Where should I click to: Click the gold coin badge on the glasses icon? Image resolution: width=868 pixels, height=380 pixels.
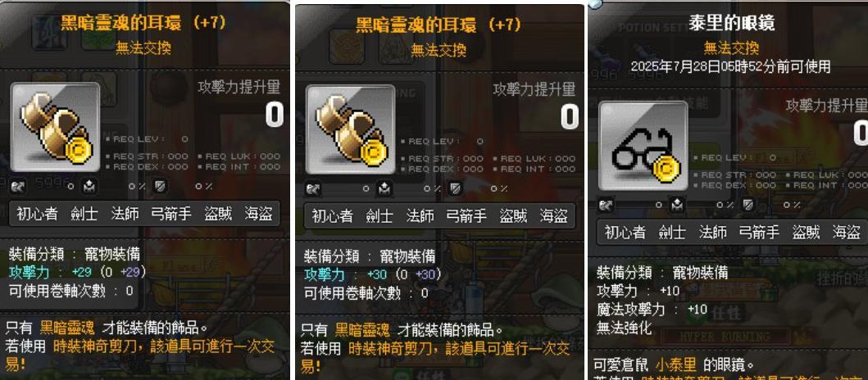[x=667, y=166]
